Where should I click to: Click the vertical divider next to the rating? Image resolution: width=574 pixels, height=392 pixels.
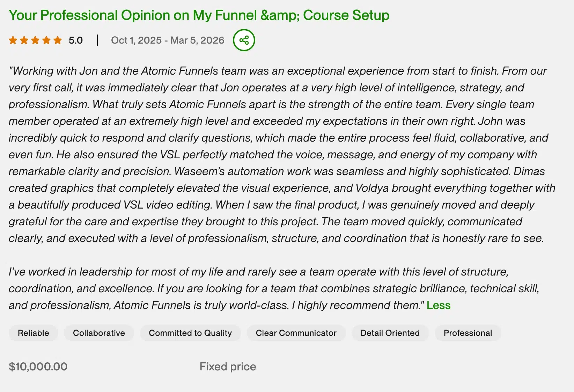click(98, 40)
